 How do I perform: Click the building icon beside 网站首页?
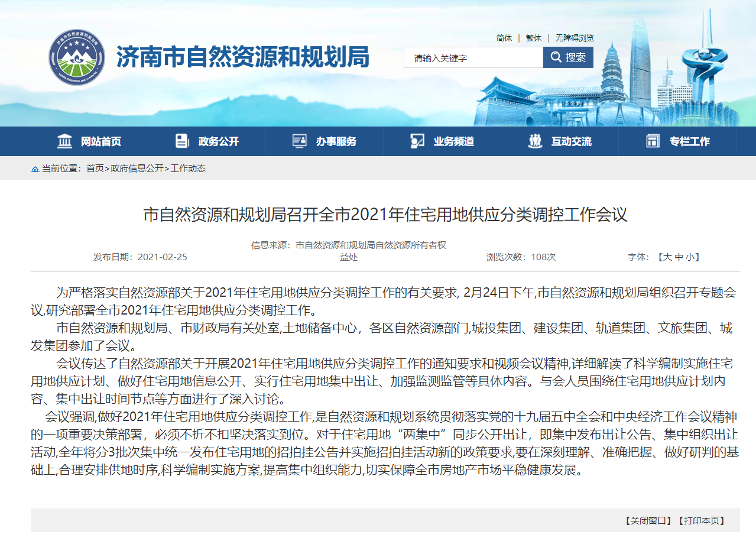point(64,141)
